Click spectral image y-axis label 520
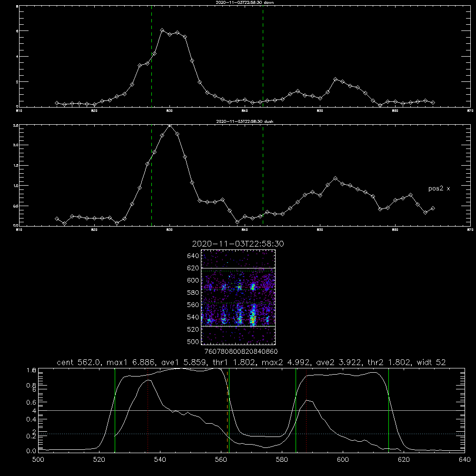Viewport: 476px width, 476px height. point(193,329)
